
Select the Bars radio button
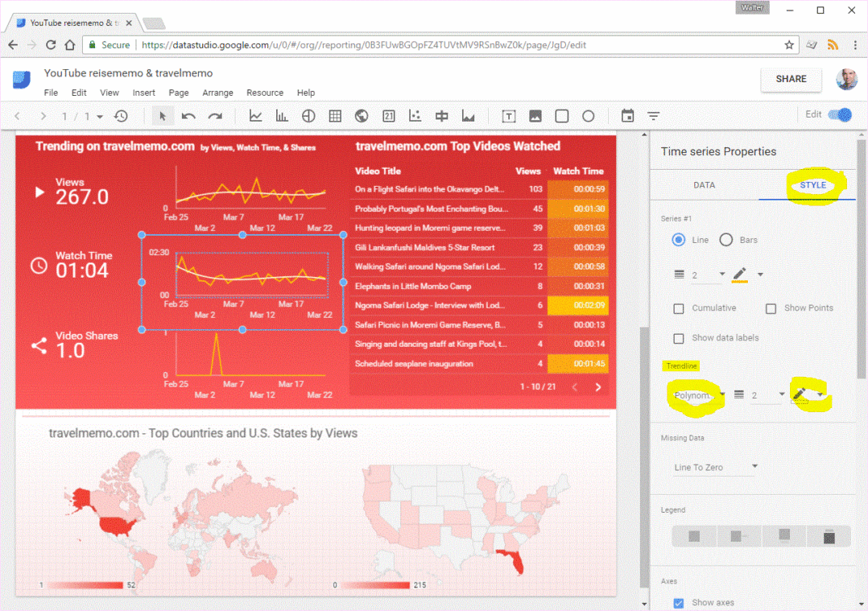725,240
